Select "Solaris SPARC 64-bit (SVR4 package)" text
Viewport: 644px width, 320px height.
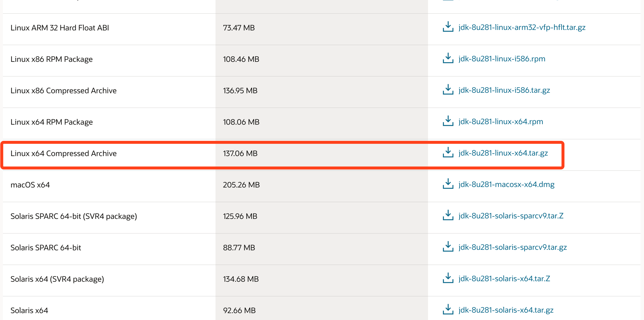coord(74,216)
